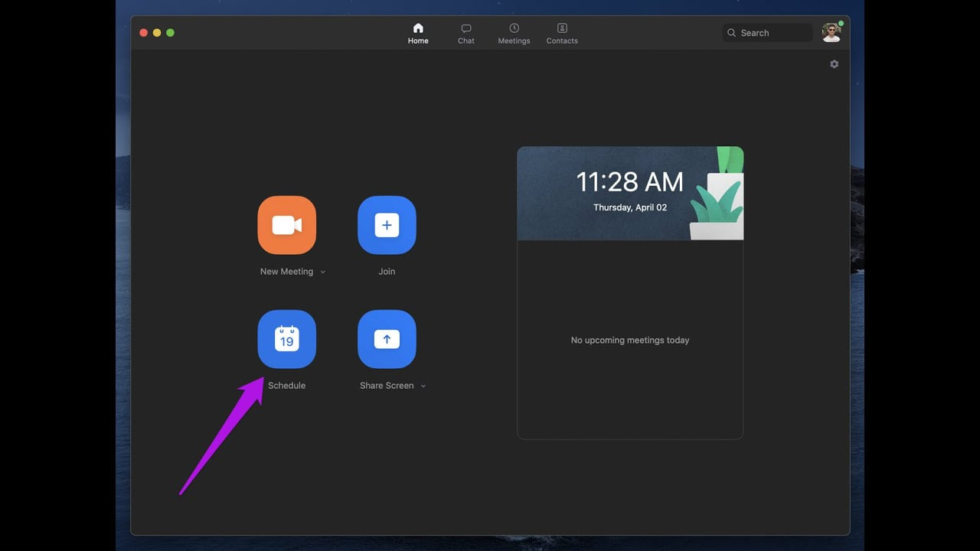Screen dimensions: 980x551
Task: Open the Schedule calendar icon
Action: click(x=286, y=339)
